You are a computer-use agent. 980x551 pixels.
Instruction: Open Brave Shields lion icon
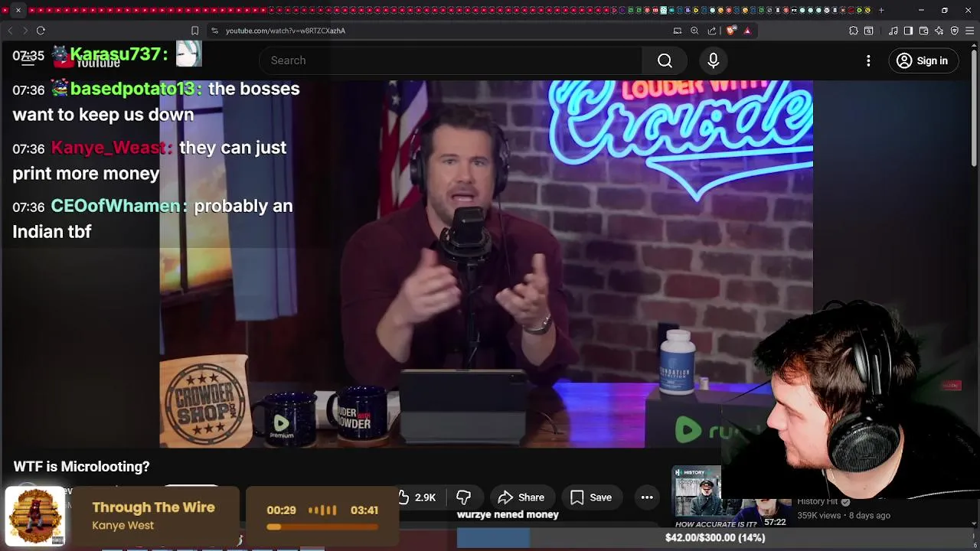tap(731, 31)
